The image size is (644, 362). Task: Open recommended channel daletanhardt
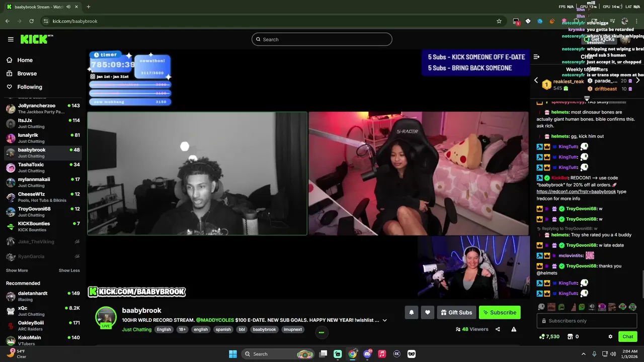coord(43,296)
